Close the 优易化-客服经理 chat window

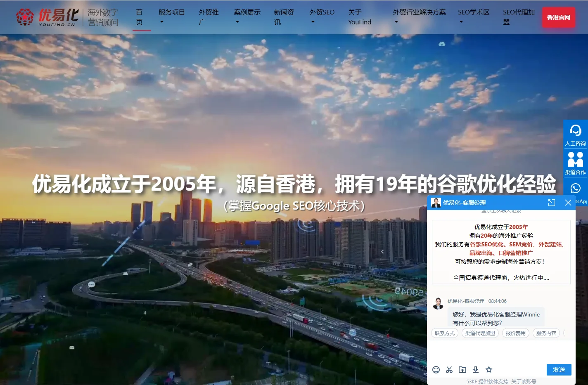[x=568, y=203]
